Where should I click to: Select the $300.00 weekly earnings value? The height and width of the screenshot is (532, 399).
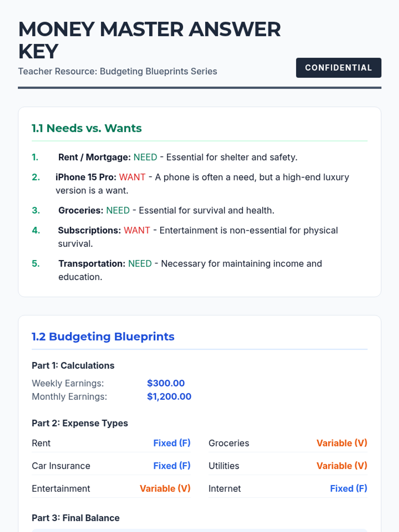coord(166,383)
